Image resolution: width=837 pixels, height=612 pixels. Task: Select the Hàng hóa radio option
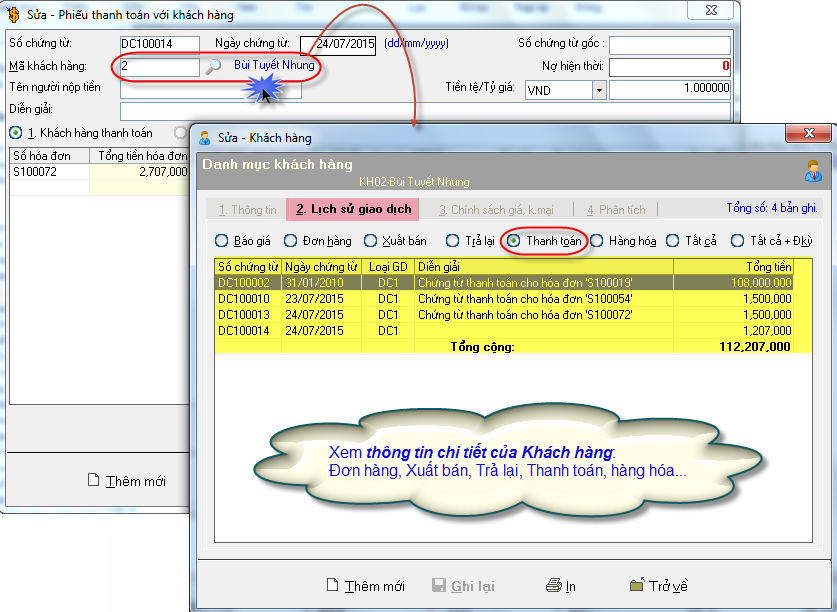[596, 241]
